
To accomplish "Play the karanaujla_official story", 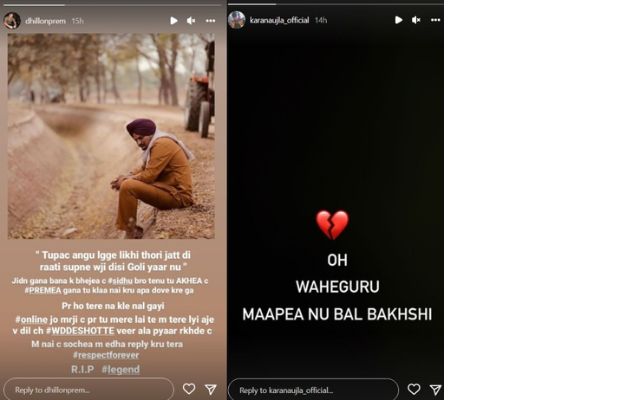I will 399,20.
